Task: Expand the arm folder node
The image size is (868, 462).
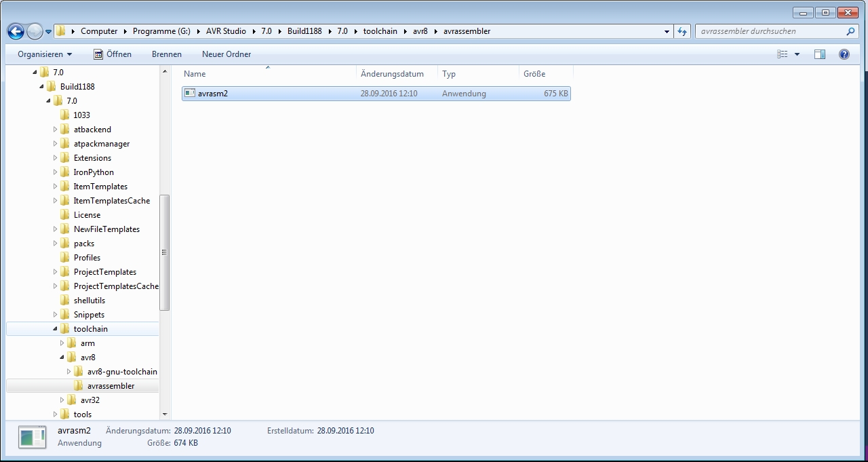Action: [x=62, y=343]
